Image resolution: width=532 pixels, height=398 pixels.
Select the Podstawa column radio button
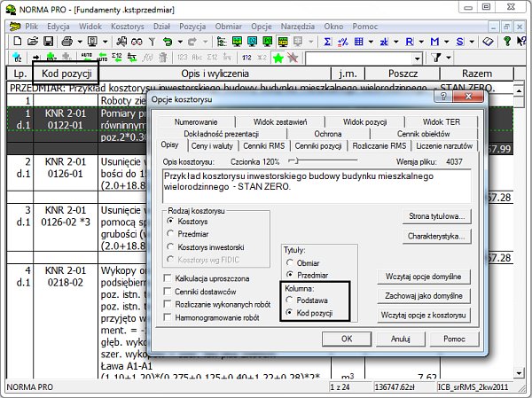coord(288,300)
